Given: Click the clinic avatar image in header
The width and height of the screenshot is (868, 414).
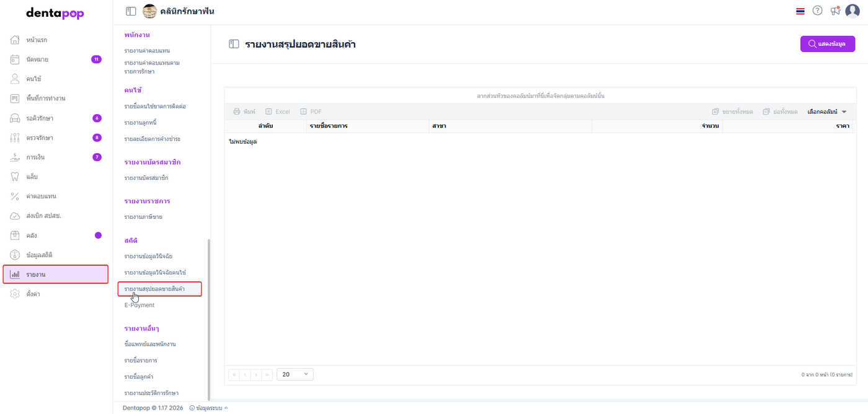Looking at the screenshot, I should click(149, 11).
